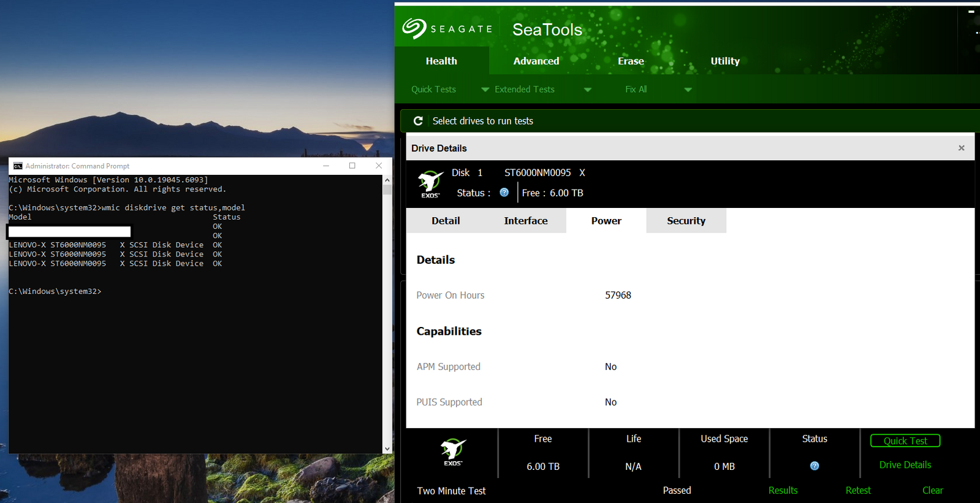This screenshot has width=980, height=503.
Task: Click the '57968' power on hours value
Action: tap(618, 295)
